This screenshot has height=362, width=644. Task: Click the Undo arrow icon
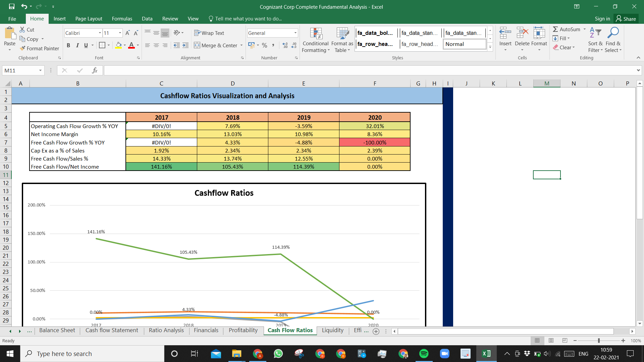(x=24, y=6)
